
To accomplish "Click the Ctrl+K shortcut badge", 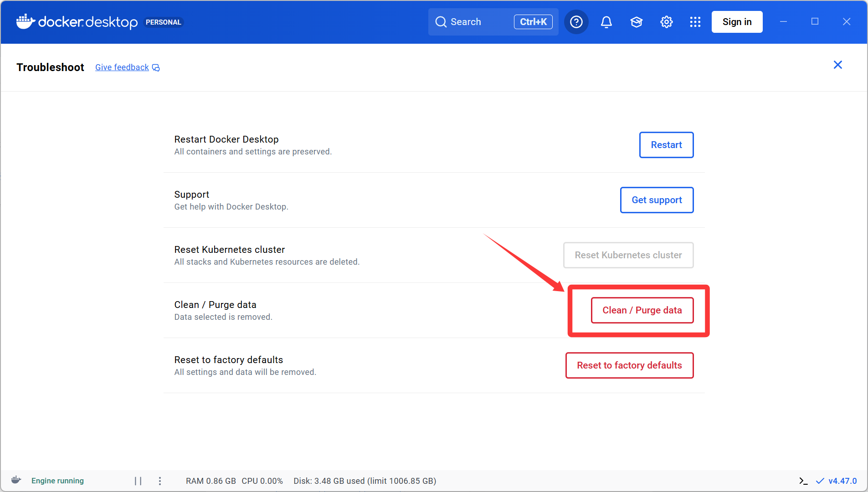I will click(533, 22).
